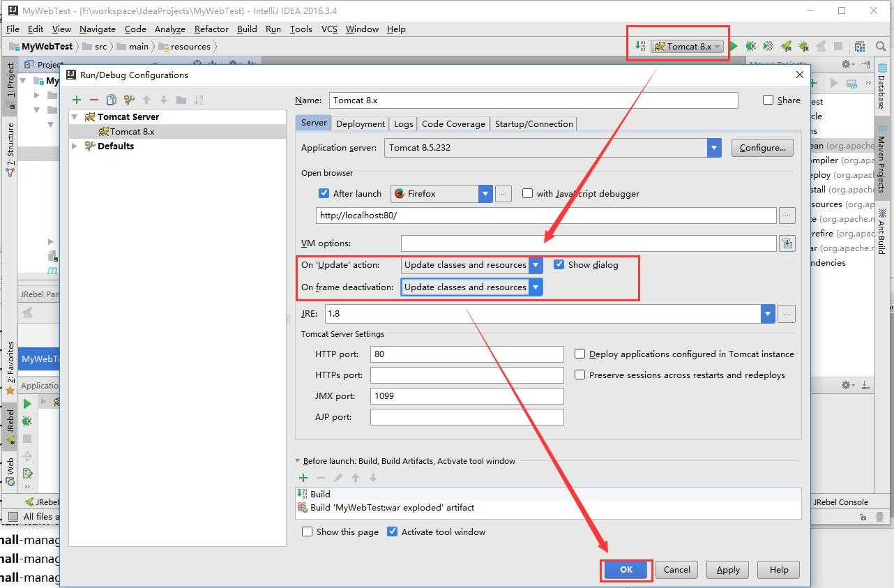Click the Apply button
Viewport: 894px width, 588px height.
[x=728, y=570]
